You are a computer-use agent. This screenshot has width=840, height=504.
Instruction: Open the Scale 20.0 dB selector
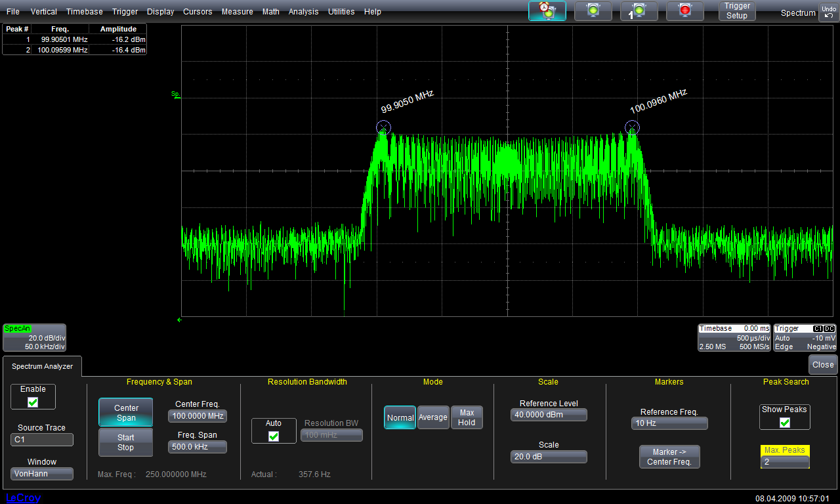coord(548,457)
